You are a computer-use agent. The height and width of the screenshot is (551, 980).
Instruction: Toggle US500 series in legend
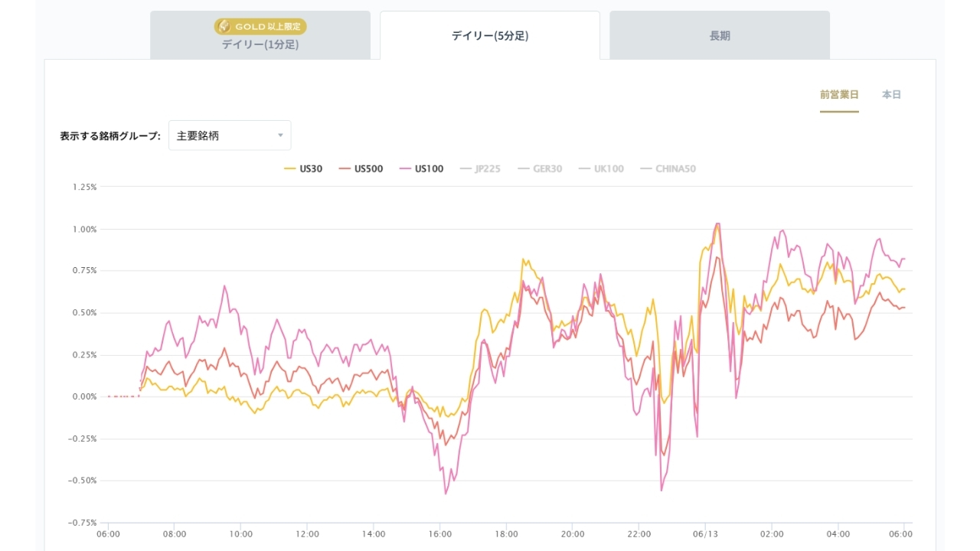361,169
